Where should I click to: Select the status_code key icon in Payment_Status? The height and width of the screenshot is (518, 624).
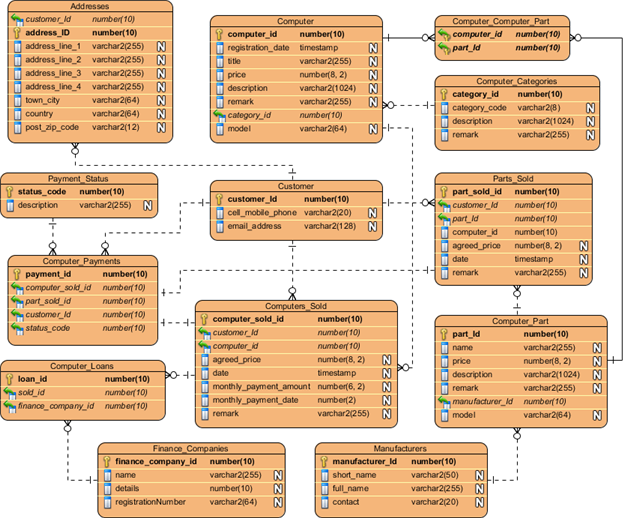[x=10, y=192]
